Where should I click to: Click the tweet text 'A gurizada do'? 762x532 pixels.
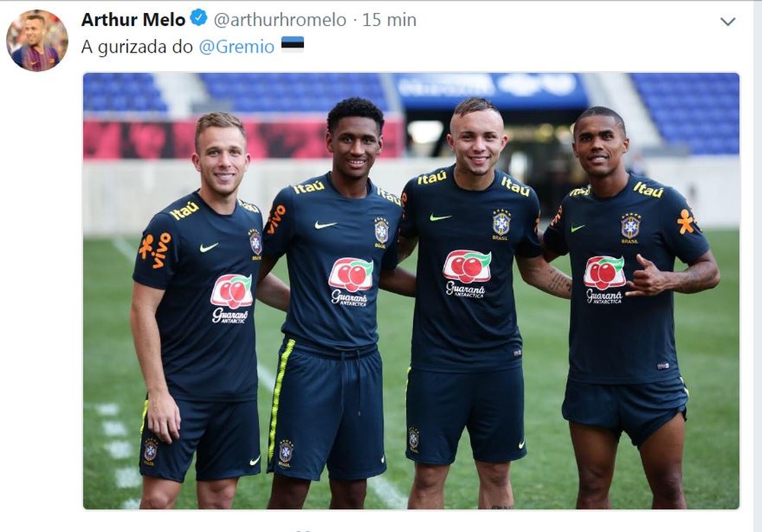(137, 46)
